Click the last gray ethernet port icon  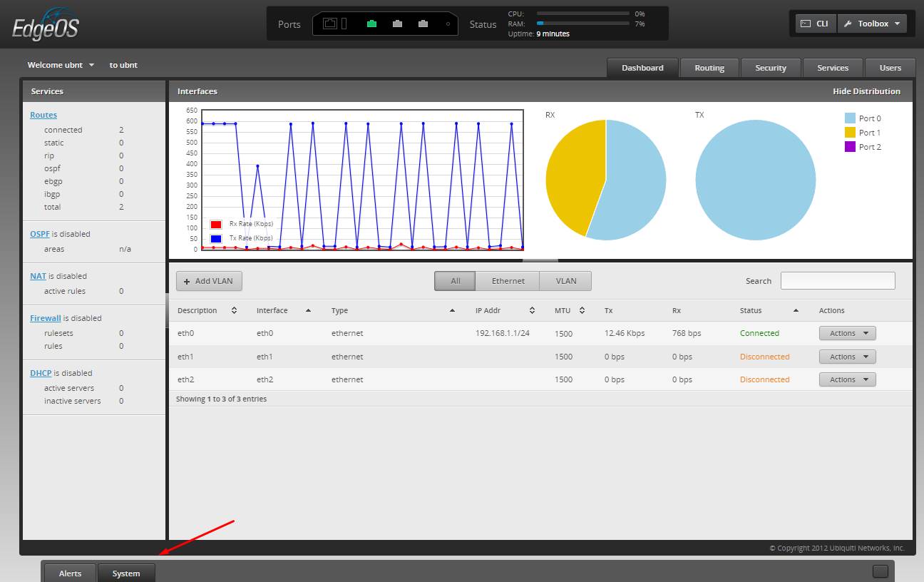pyautogui.click(x=423, y=24)
